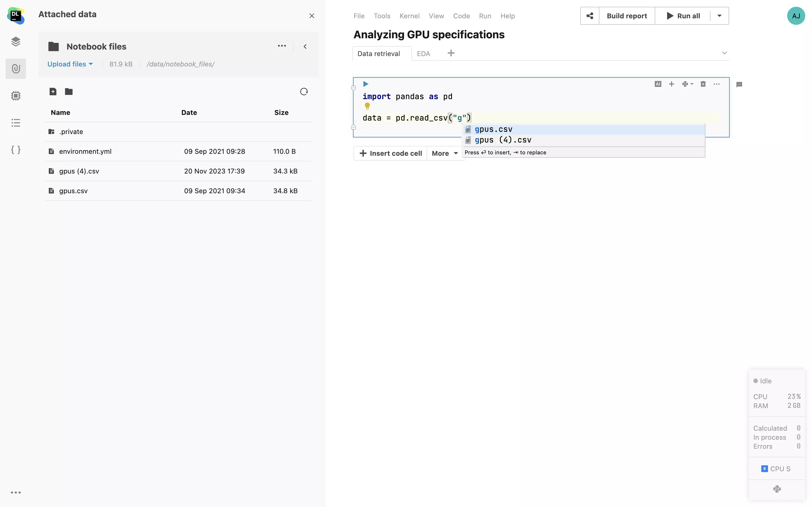Run the code cell with play icon
812x507 pixels.
tap(366, 84)
